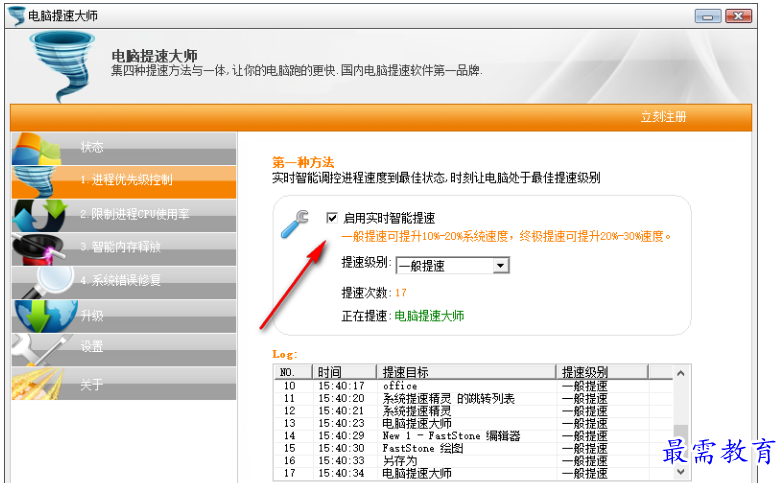The width and height of the screenshot is (784, 483).
Task: Select log row 12 at 15:40:21
Action: point(473,411)
